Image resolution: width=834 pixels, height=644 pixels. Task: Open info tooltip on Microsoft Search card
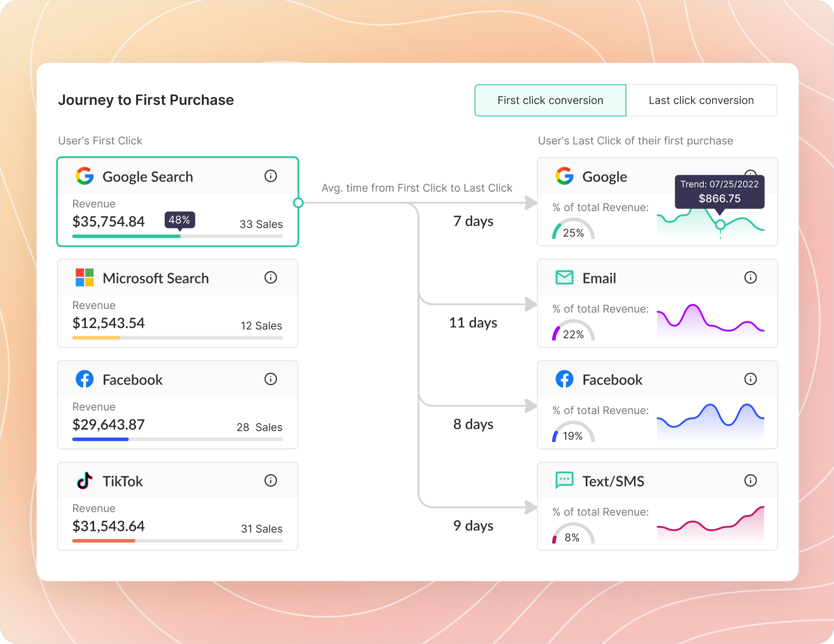pos(271,278)
